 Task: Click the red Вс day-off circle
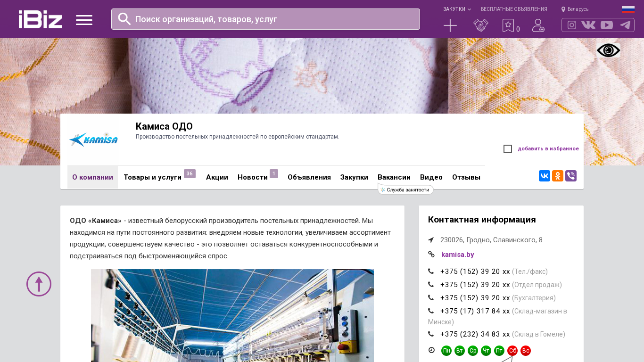coord(526,351)
